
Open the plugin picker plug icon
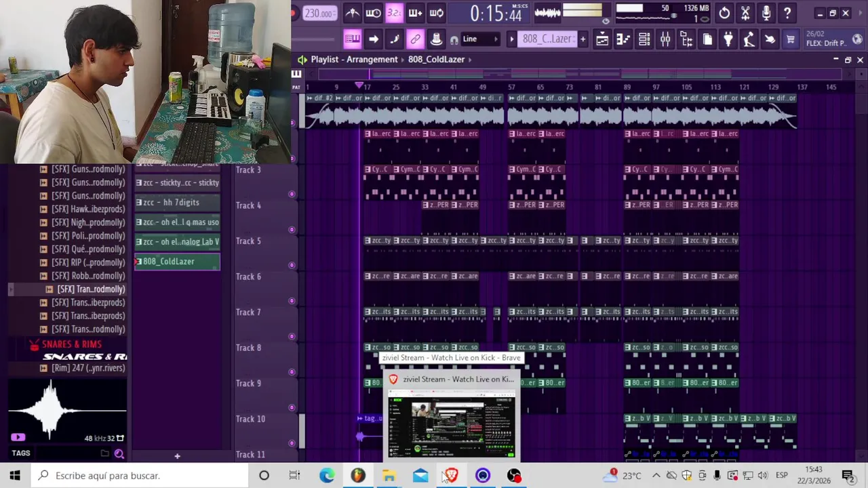coord(728,40)
